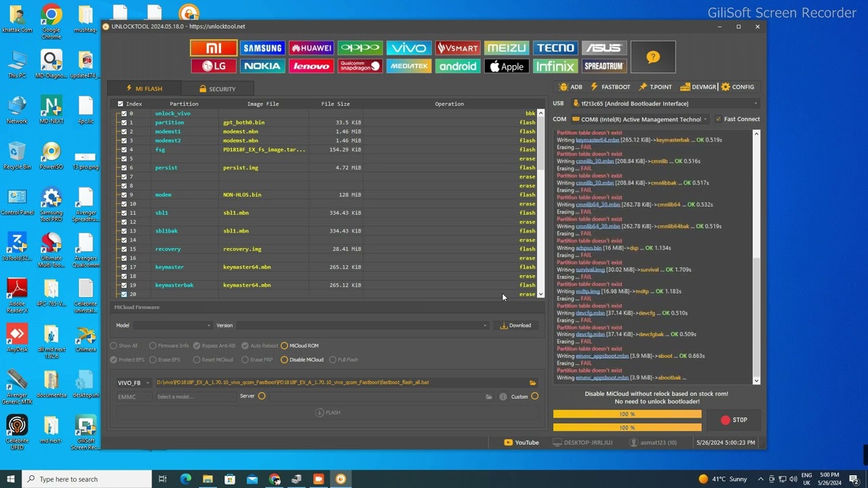Screen dimensions: 868x488
Task: Open the weather widget in taskbar
Action: click(x=723, y=479)
